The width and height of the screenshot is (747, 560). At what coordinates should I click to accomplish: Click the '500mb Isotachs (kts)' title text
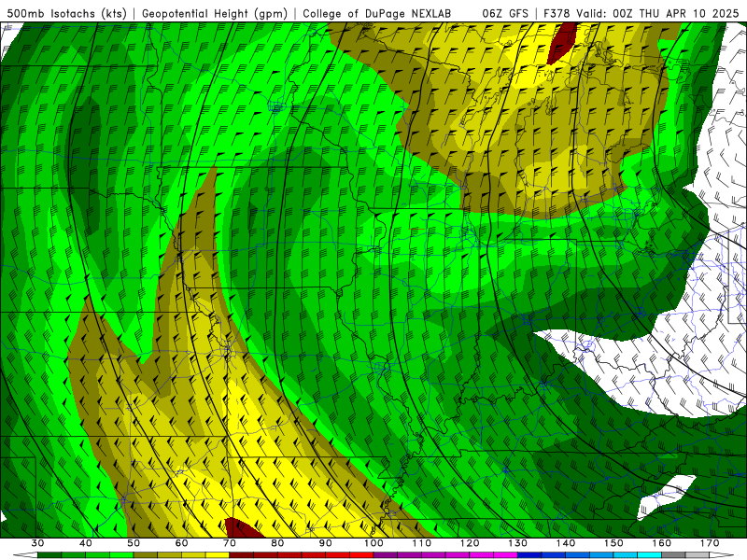(x=66, y=13)
